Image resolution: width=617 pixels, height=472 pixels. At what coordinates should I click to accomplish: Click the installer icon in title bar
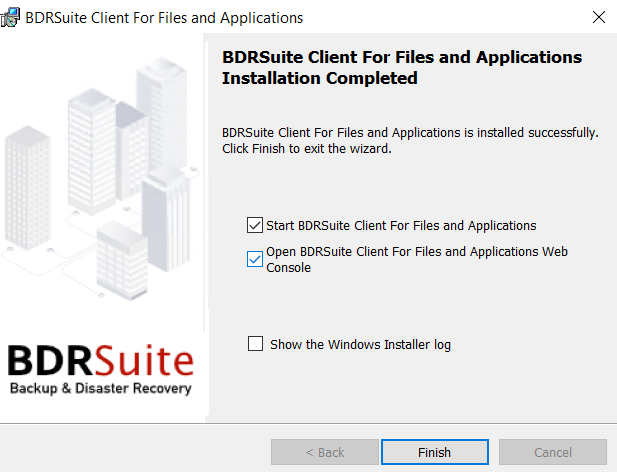pyautogui.click(x=10, y=18)
